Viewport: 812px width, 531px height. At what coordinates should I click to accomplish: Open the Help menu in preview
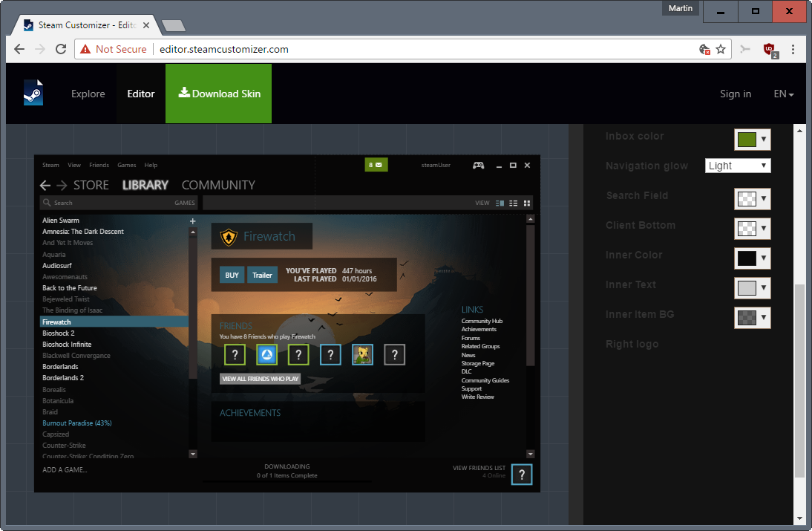point(151,166)
